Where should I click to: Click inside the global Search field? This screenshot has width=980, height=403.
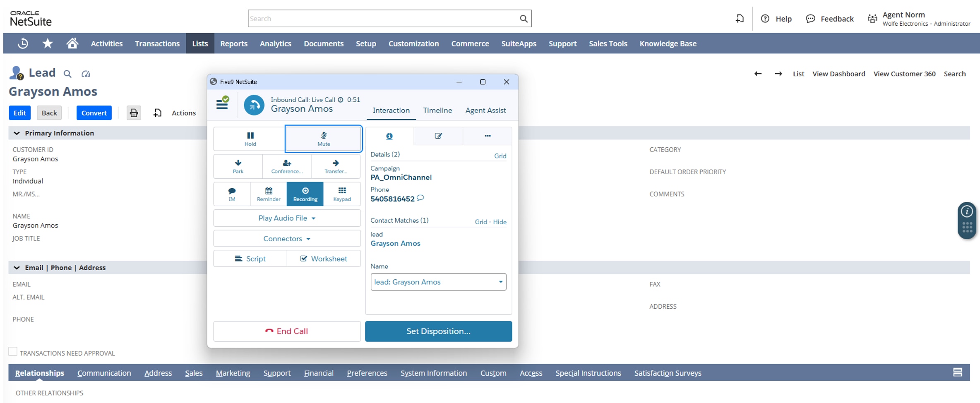pyautogui.click(x=383, y=19)
